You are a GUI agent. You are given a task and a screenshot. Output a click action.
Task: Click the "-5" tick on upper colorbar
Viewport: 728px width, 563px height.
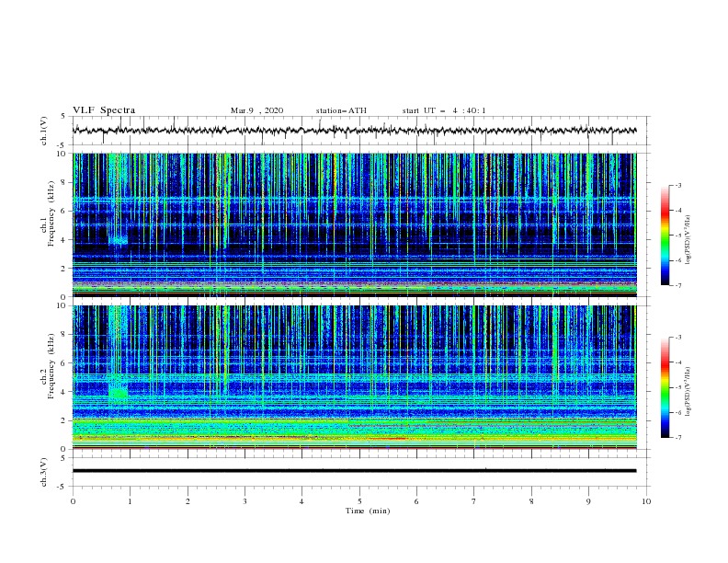[x=677, y=236]
